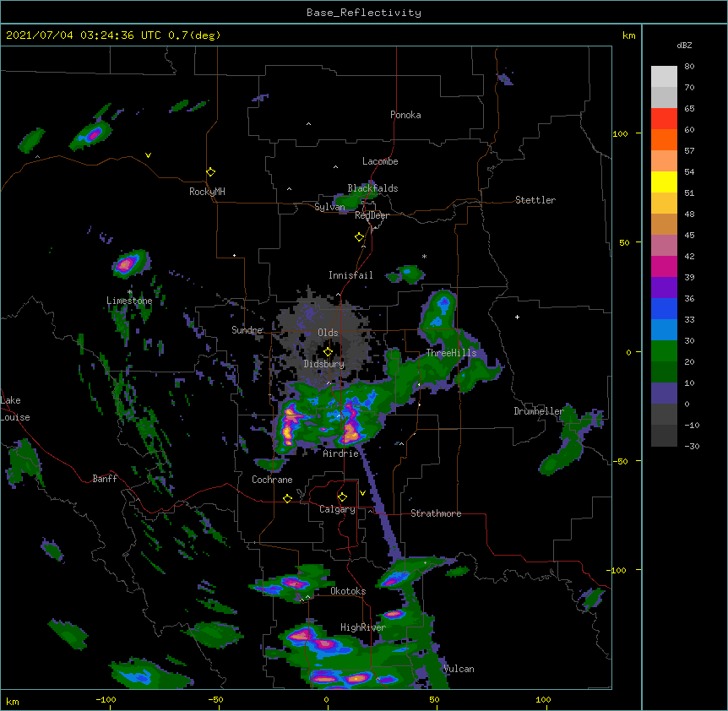
Task: Click the ThreeHills town label
Action: tap(451, 353)
